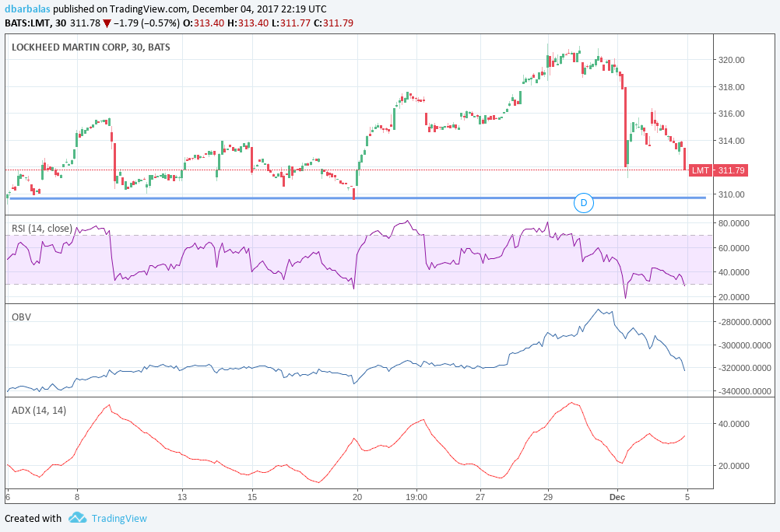The height and width of the screenshot is (532, 780).
Task: Click the dbarbalas author name
Action: pos(27,9)
